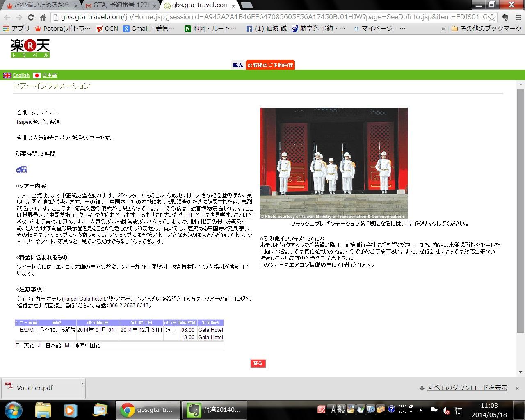This screenshot has width=525, height=420.
Task: Reload the page with the refresh icon
Action: (x=31, y=18)
